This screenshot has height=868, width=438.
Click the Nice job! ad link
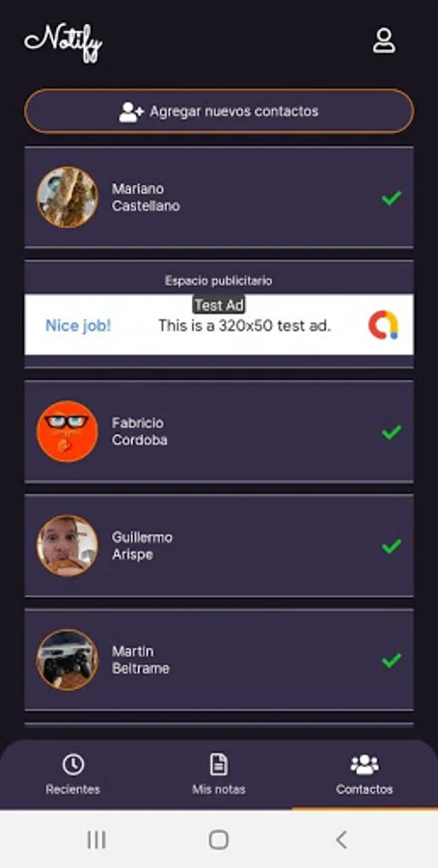pyautogui.click(x=78, y=326)
